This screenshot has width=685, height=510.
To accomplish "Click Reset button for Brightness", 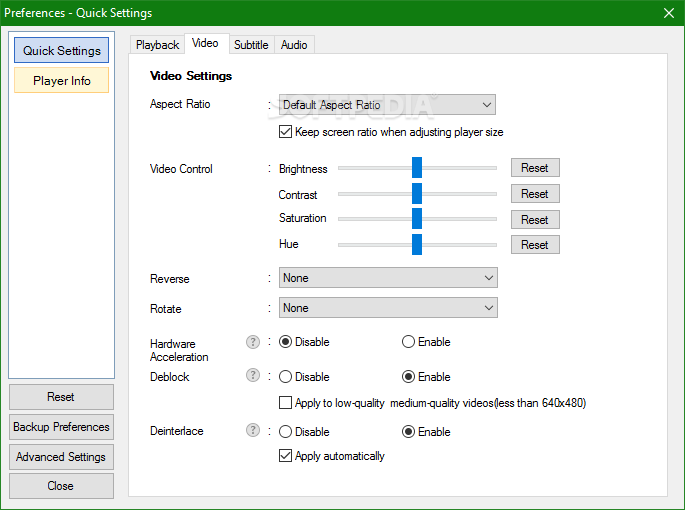I will coord(535,168).
